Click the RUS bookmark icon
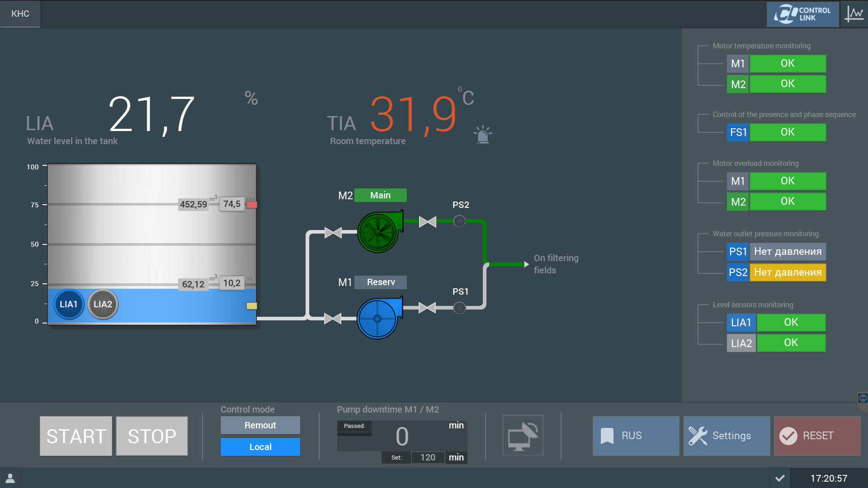 coord(607,436)
